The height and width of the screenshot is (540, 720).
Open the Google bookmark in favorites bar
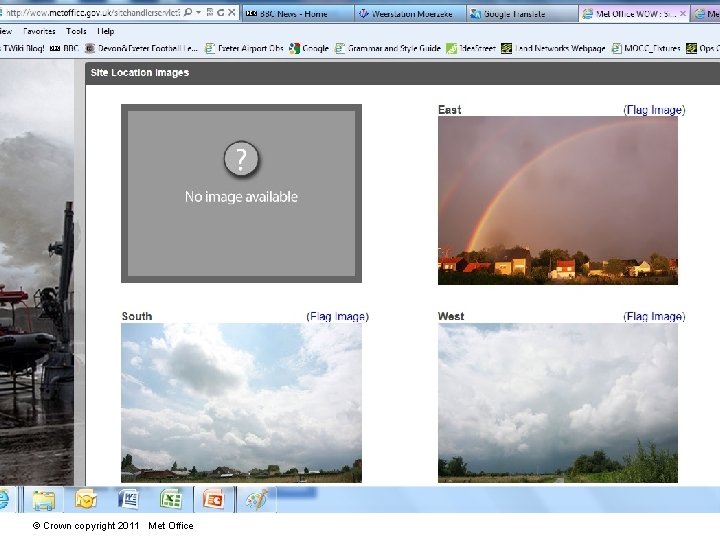pyautogui.click(x=309, y=48)
